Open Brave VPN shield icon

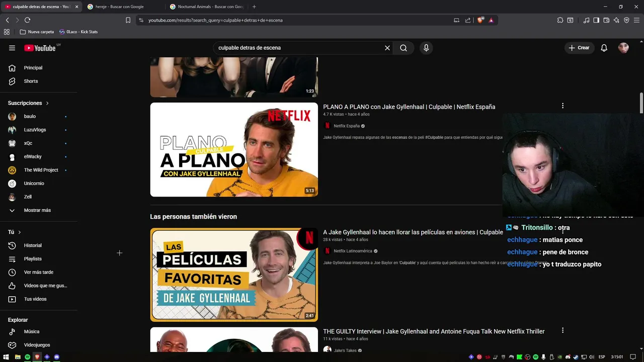626,20
